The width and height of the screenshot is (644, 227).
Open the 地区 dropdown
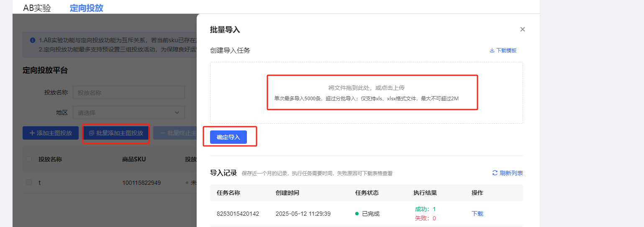129,112
